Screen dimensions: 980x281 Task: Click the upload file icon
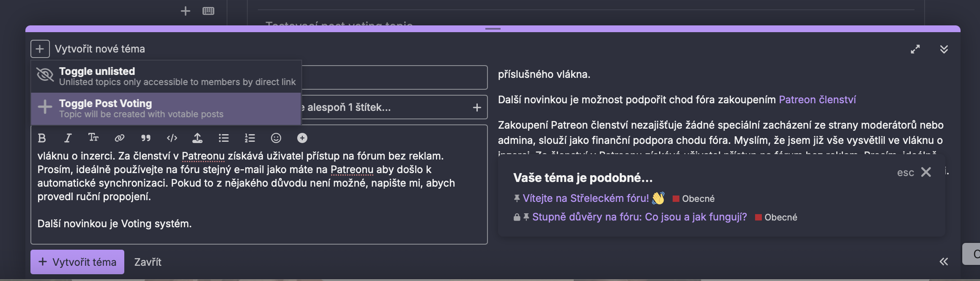click(197, 138)
